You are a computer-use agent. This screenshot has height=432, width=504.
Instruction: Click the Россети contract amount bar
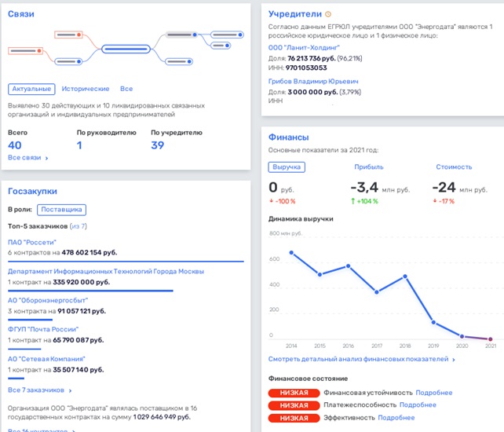pos(126,262)
